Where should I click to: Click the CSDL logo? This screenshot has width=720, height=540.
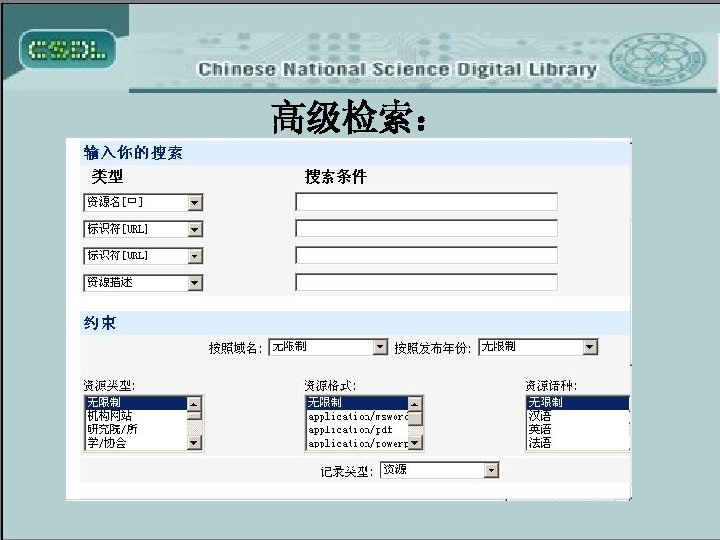point(68,50)
